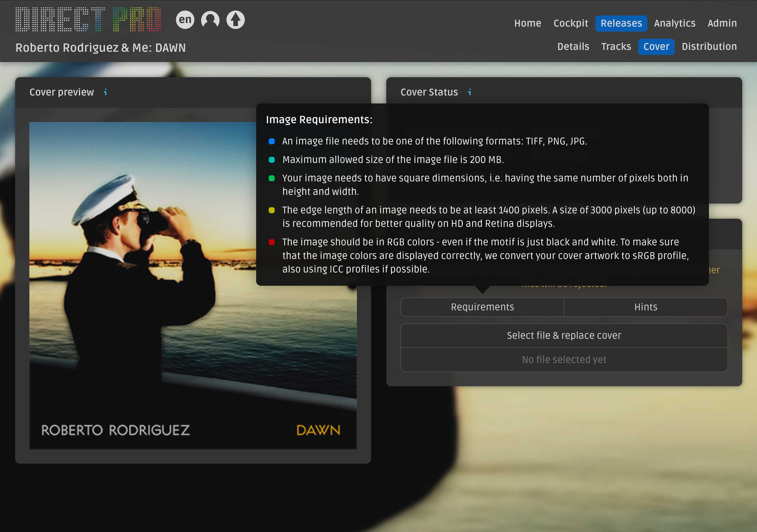Click the TIFF, PNG, JPG formats requirement text

434,141
